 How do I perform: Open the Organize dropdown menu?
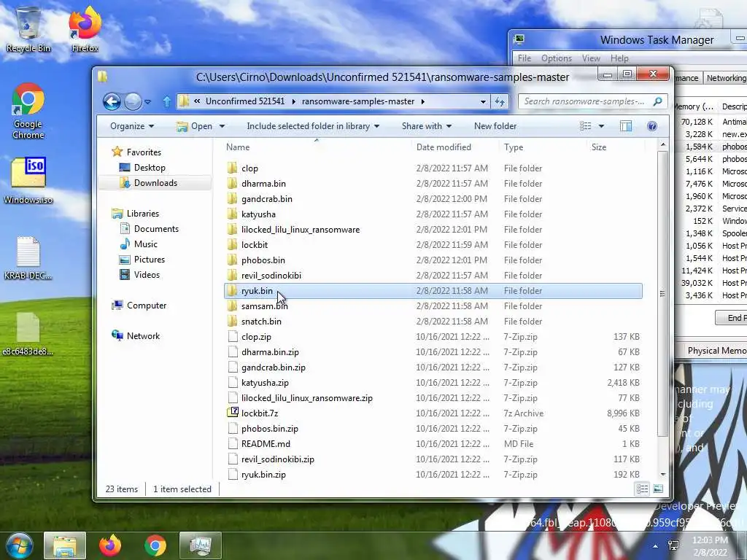pyautogui.click(x=132, y=126)
